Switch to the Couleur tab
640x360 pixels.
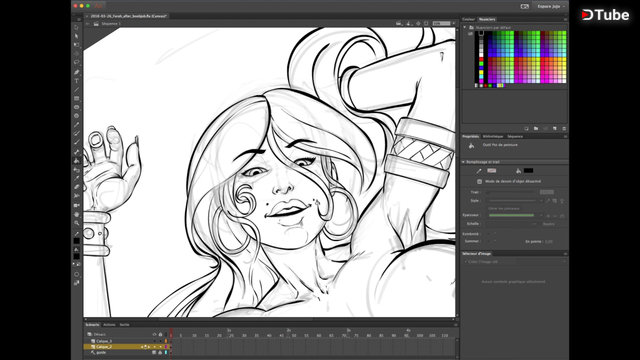click(x=469, y=19)
